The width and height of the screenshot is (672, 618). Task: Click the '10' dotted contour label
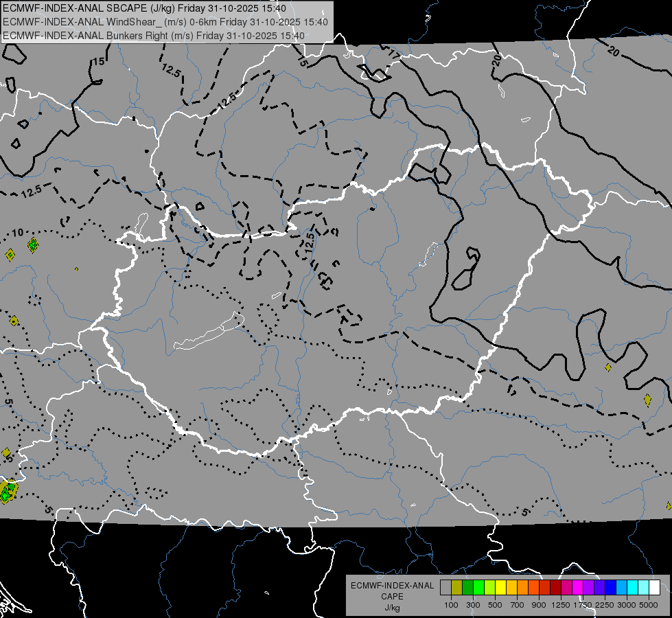[x=17, y=233]
